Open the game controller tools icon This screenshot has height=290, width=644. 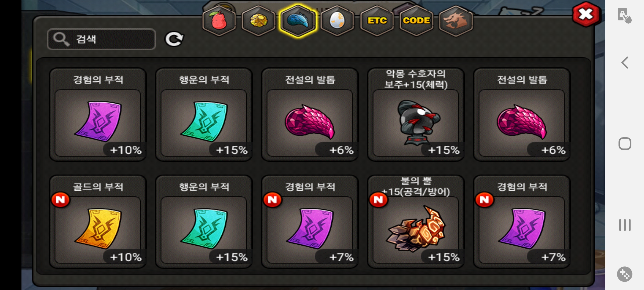click(x=625, y=274)
